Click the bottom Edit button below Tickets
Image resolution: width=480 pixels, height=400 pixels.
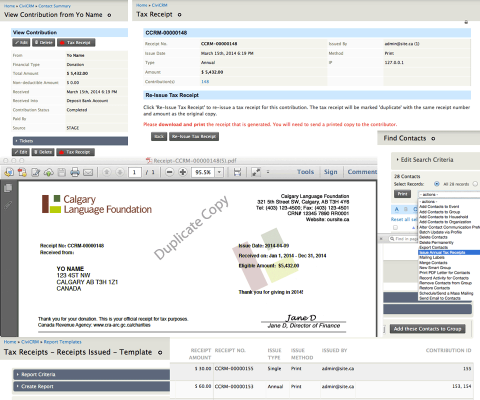[21, 152]
